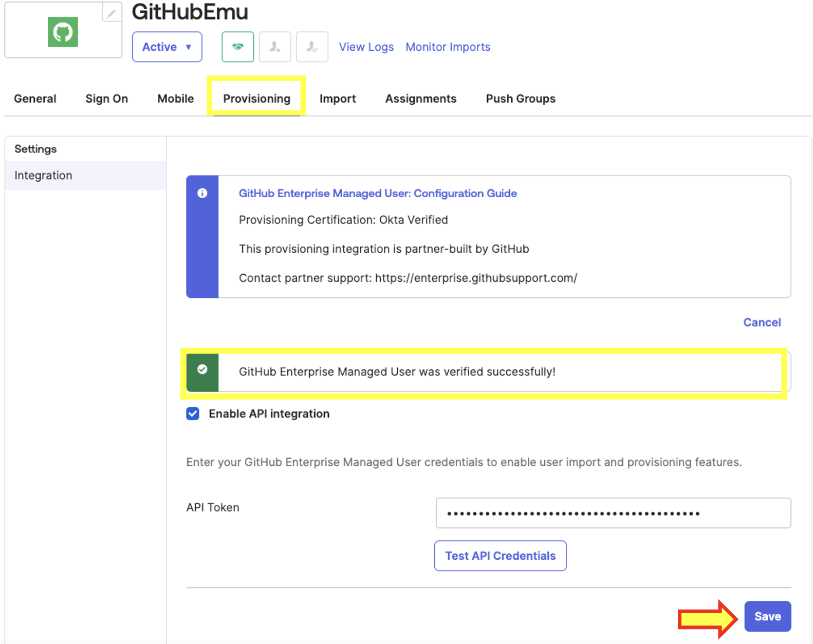Uncheck Enable API integration checkbox
813x644 pixels.
pos(193,414)
